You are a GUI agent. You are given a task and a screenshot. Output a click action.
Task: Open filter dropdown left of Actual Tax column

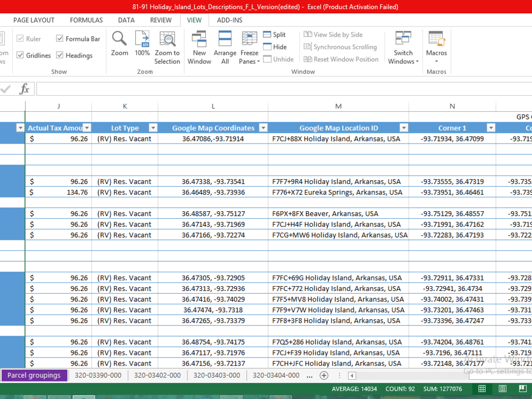pyautogui.click(x=20, y=128)
